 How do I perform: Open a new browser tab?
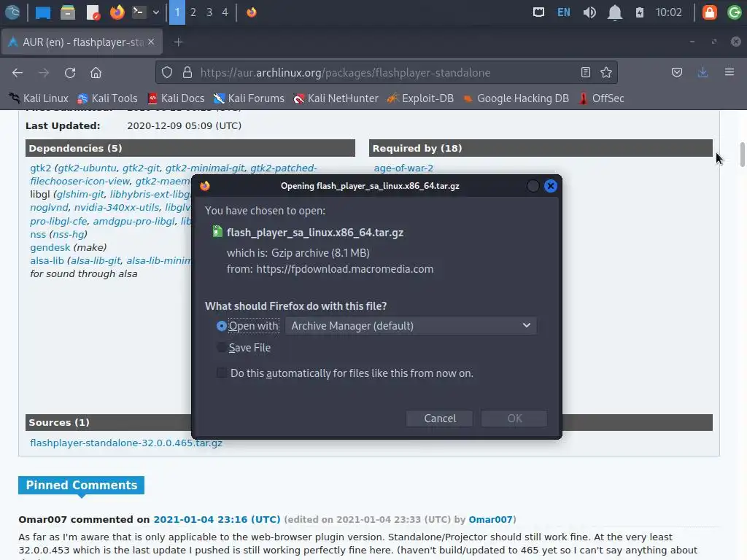pos(178,42)
